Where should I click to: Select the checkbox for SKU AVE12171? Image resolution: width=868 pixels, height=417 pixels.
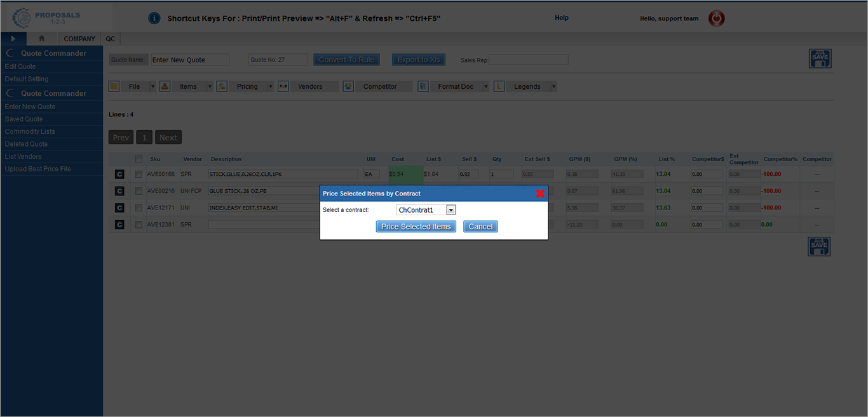coord(139,208)
